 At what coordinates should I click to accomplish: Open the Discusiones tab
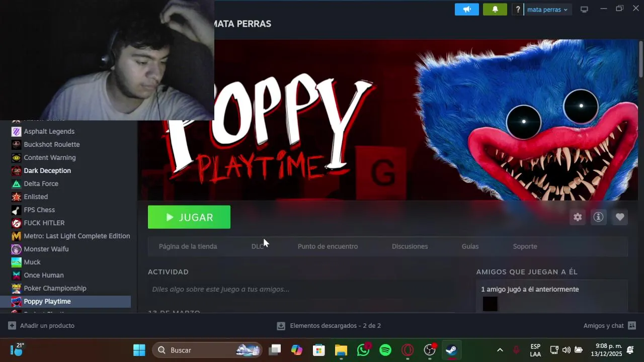[410, 246]
